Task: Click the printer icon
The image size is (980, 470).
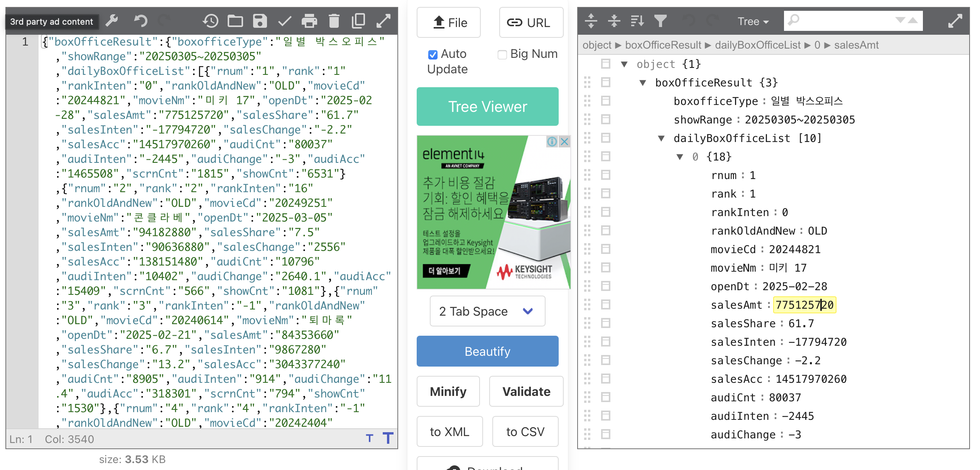Action: (x=309, y=21)
